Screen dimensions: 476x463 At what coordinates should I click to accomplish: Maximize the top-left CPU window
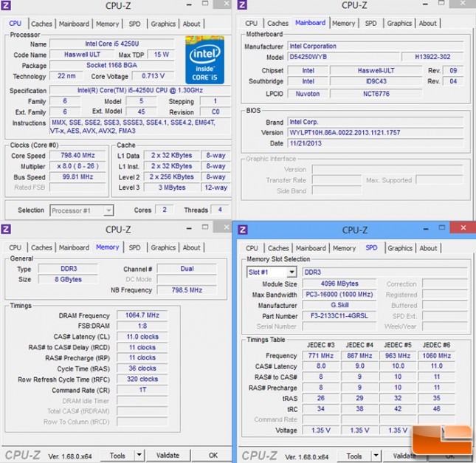point(205,4)
